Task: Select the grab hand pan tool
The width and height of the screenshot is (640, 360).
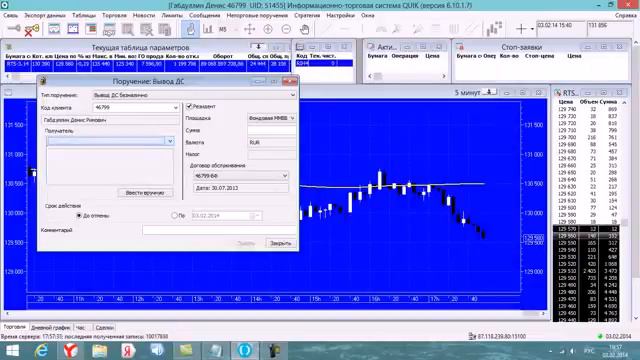Action: tap(304, 29)
